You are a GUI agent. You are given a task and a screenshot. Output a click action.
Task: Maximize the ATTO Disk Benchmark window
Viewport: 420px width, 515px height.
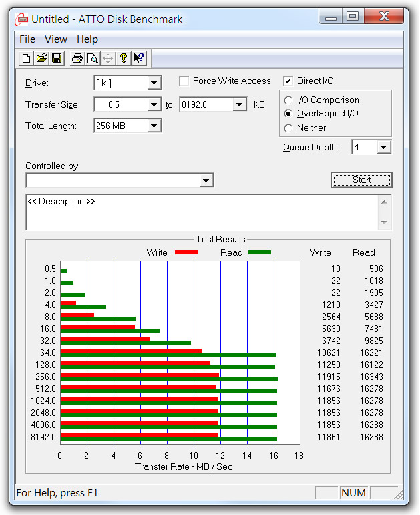353,17
